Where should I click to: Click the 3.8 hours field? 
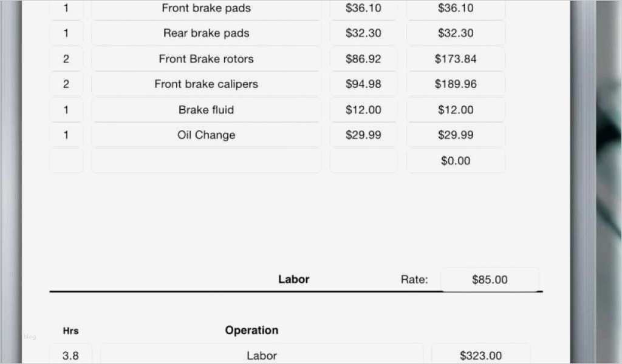[70, 356]
